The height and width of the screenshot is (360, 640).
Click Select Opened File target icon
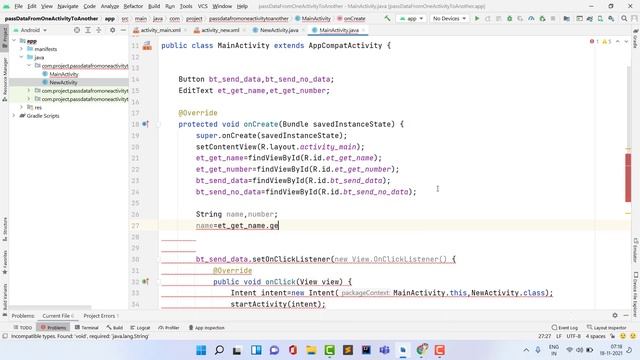point(77,30)
